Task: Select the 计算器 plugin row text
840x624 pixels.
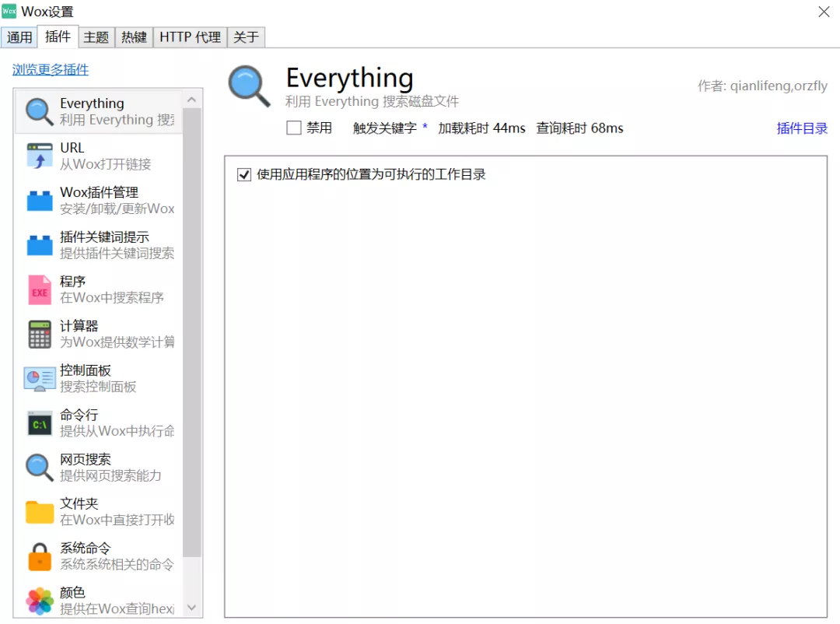Action: coord(117,334)
